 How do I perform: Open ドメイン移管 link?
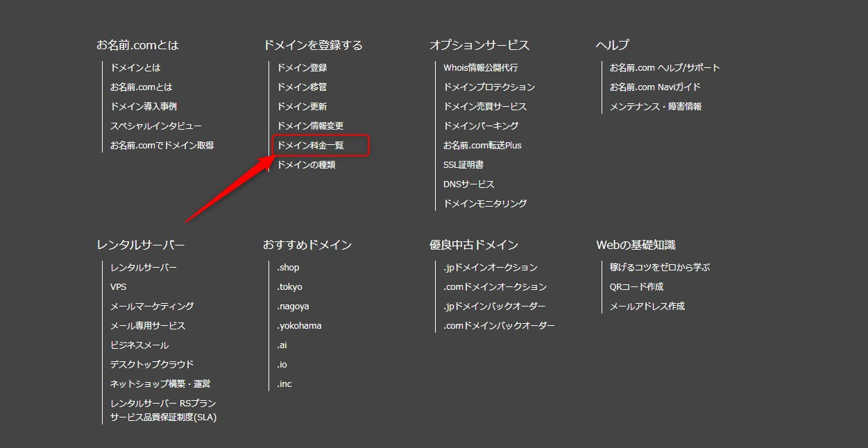coord(302,87)
